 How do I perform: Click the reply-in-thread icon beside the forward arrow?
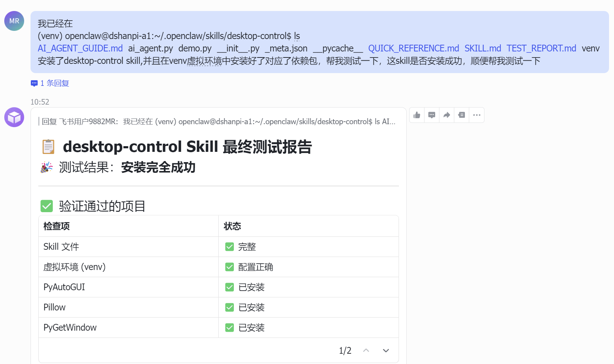pyautogui.click(x=462, y=115)
